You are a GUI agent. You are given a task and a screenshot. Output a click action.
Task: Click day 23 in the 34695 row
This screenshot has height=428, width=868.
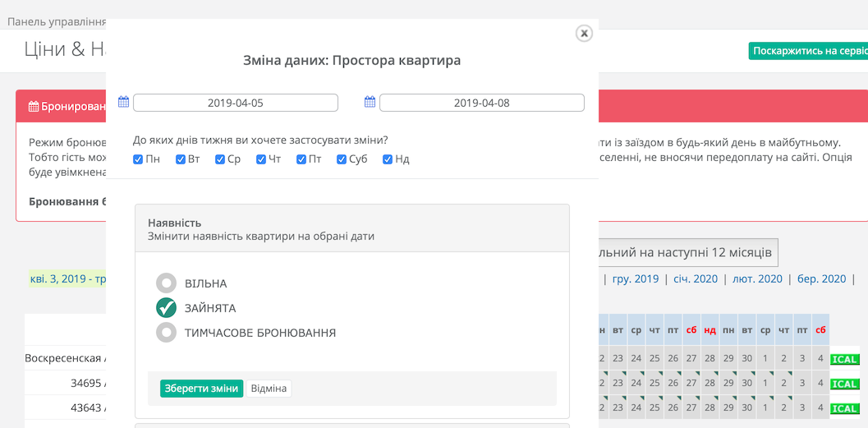click(618, 383)
